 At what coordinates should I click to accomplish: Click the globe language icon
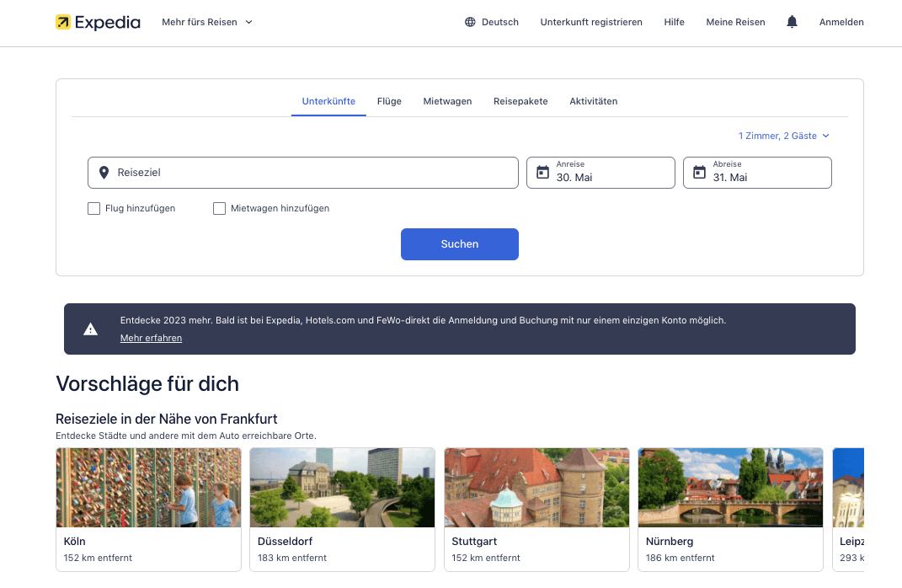(x=470, y=22)
